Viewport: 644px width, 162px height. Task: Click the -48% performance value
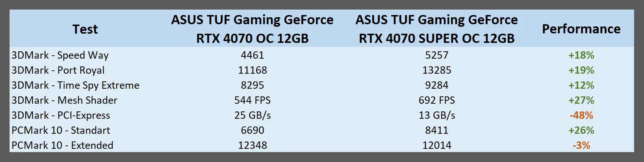pos(581,115)
